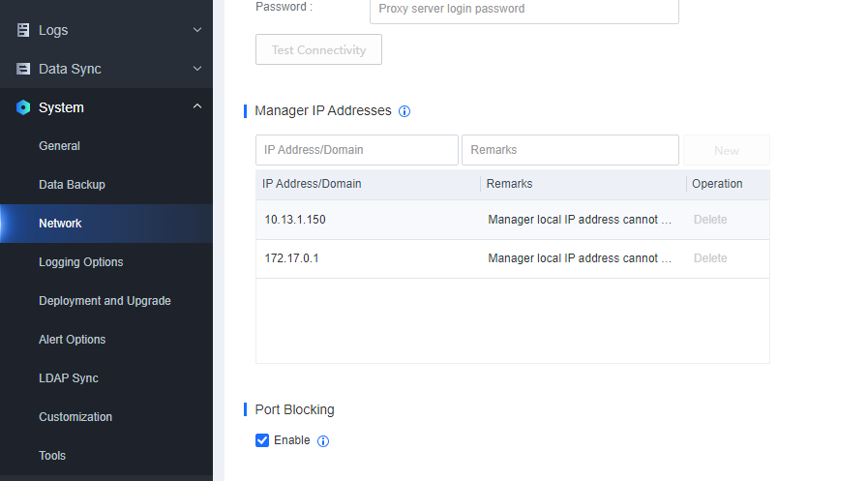The height and width of the screenshot is (481, 868).
Task: Click the New button for IP addresses
Action: point(726,151)
